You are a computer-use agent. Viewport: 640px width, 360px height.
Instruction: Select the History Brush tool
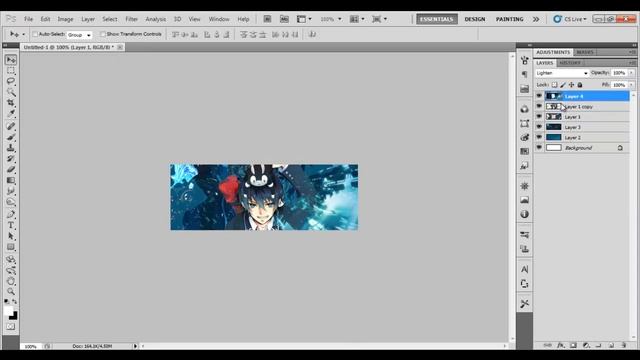click(x=11, y=158)
